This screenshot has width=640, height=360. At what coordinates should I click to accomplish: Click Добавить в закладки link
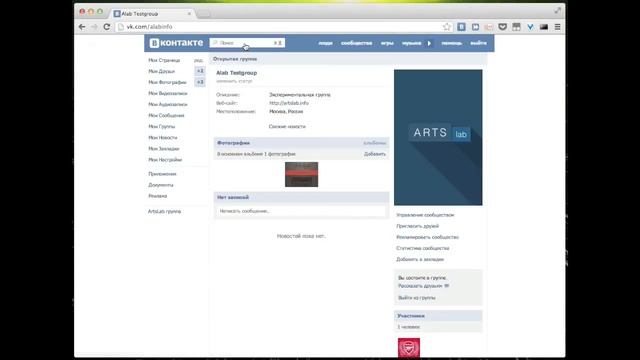[x=420, y=259]
